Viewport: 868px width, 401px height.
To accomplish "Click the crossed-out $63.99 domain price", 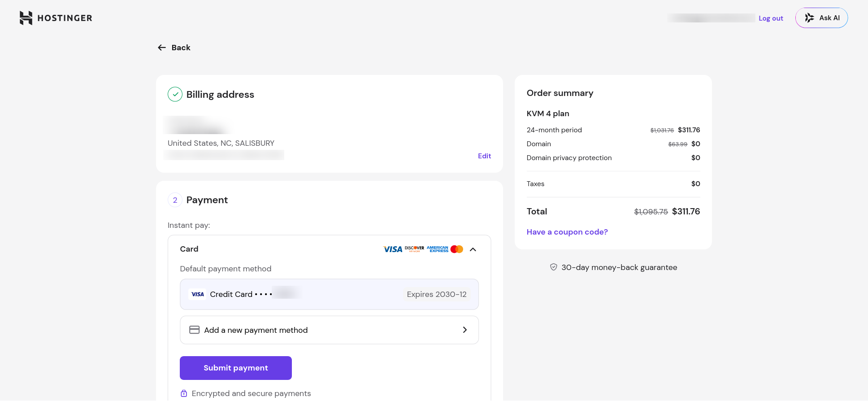I will pyautogui.click(x=677, y=144).
